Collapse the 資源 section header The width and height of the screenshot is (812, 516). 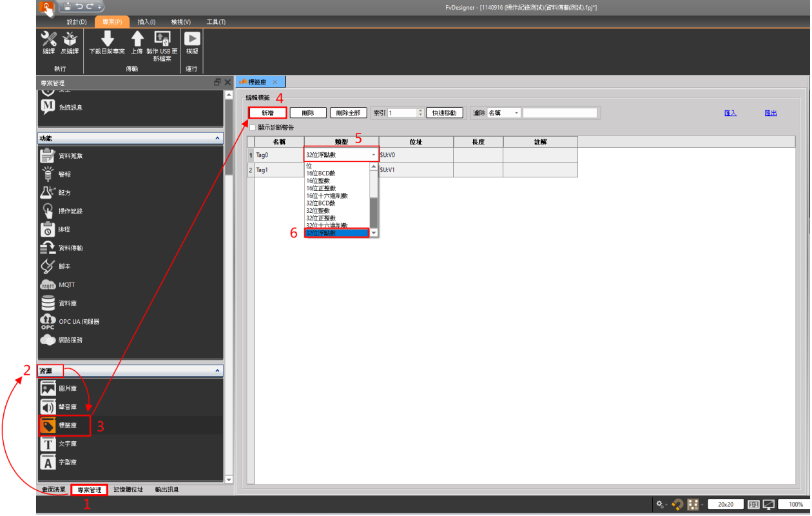(x=217, y=371)
